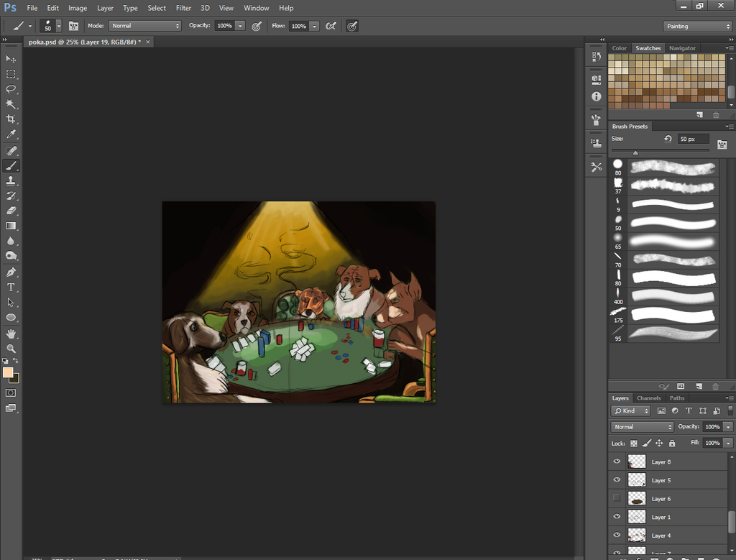Open brush Opacity slider dropdown
Viewport: 736px width, 560px height.
(240, 26)
